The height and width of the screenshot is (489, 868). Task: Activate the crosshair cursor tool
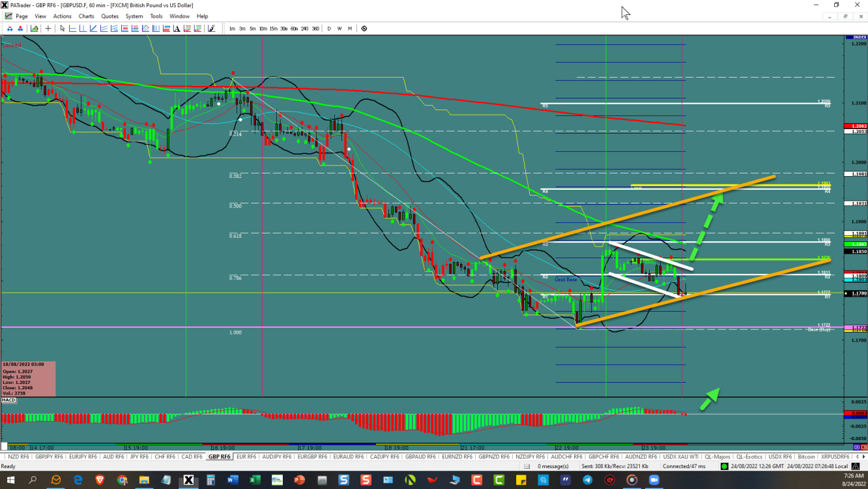[48, 29]
